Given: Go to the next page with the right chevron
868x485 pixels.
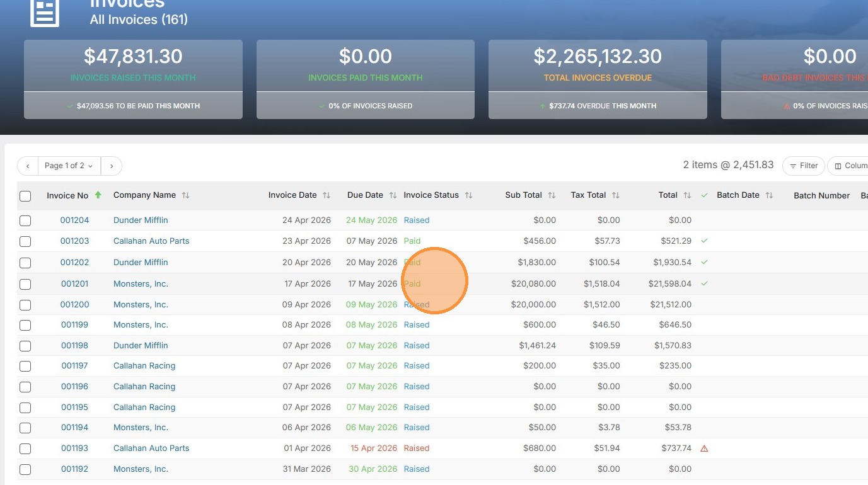Looking at the screenshot, I should tap(112, 166).
